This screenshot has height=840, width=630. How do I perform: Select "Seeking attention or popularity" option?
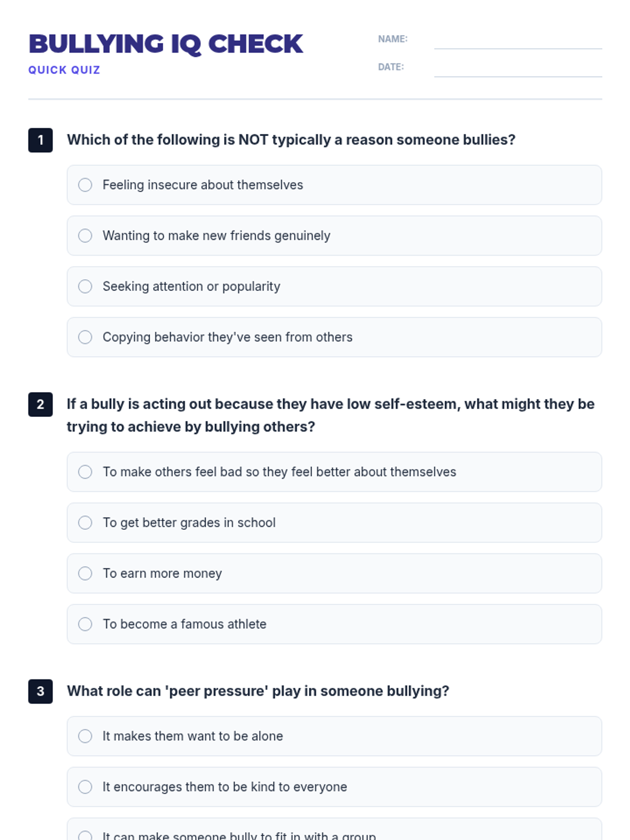coord(85,286)
